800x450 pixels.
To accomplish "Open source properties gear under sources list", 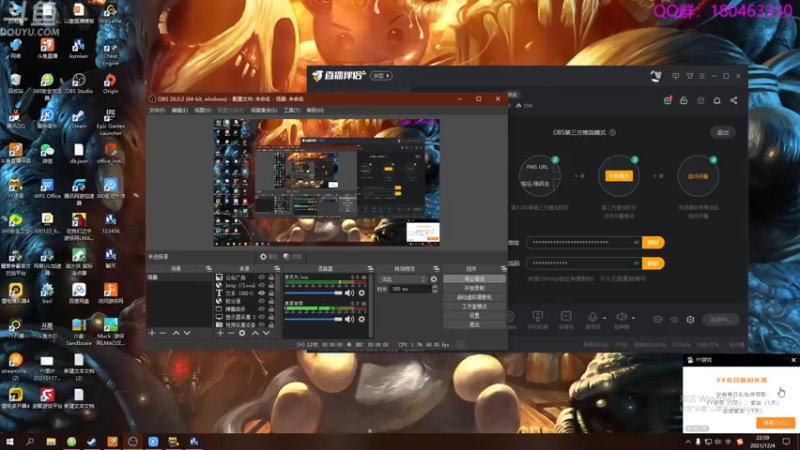I will [242, 333].
